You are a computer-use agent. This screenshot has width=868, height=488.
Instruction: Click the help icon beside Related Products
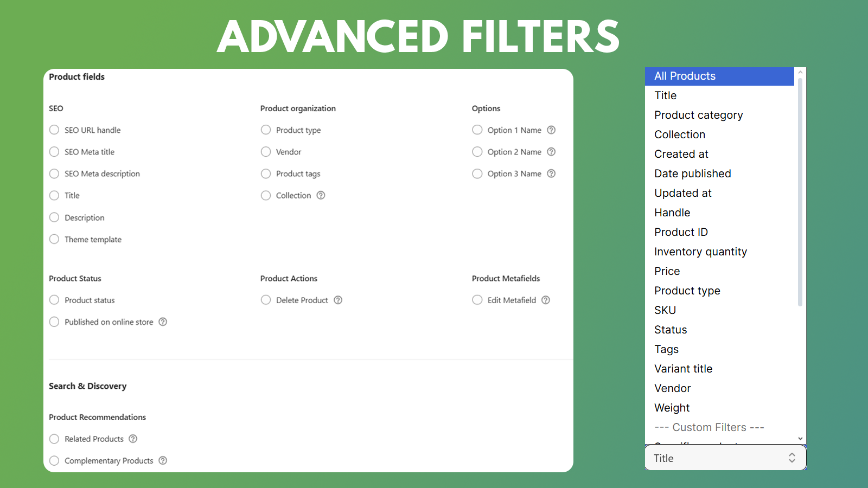[133, 439]
